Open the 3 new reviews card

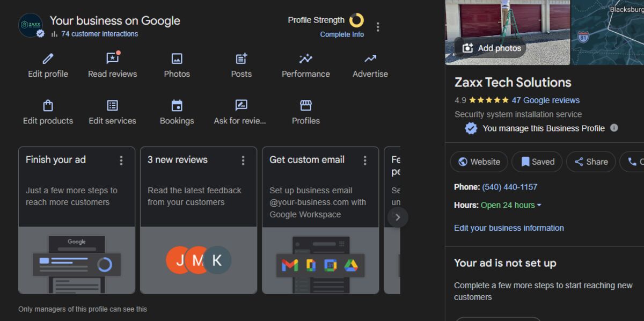click(199, 220)
